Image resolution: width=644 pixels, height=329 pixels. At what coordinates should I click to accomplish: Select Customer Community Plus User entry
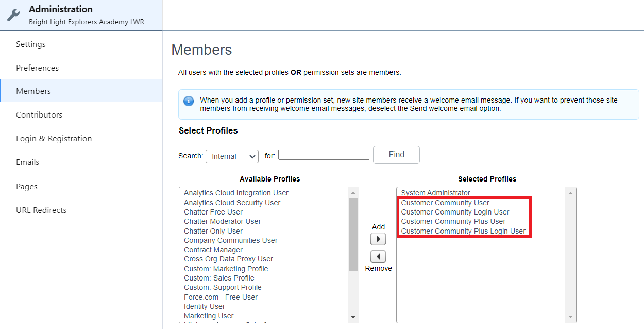pyautogui.click(x=453, y=221)
